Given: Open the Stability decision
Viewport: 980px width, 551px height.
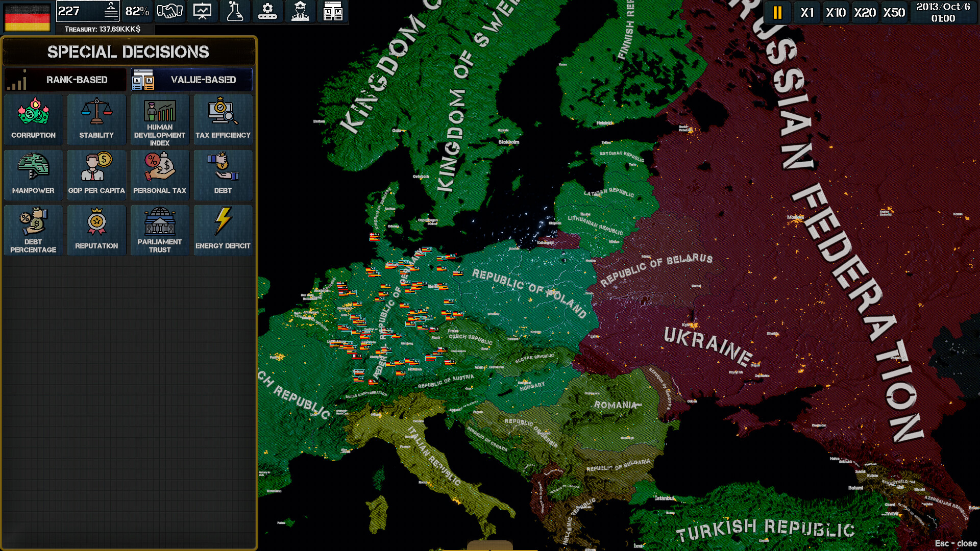Looking at the screenshot, I should click(96, 119).
